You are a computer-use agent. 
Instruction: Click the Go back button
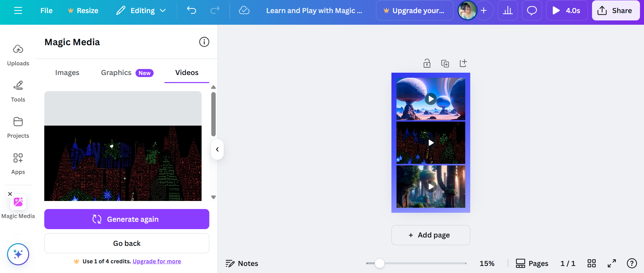coord(127,243)
